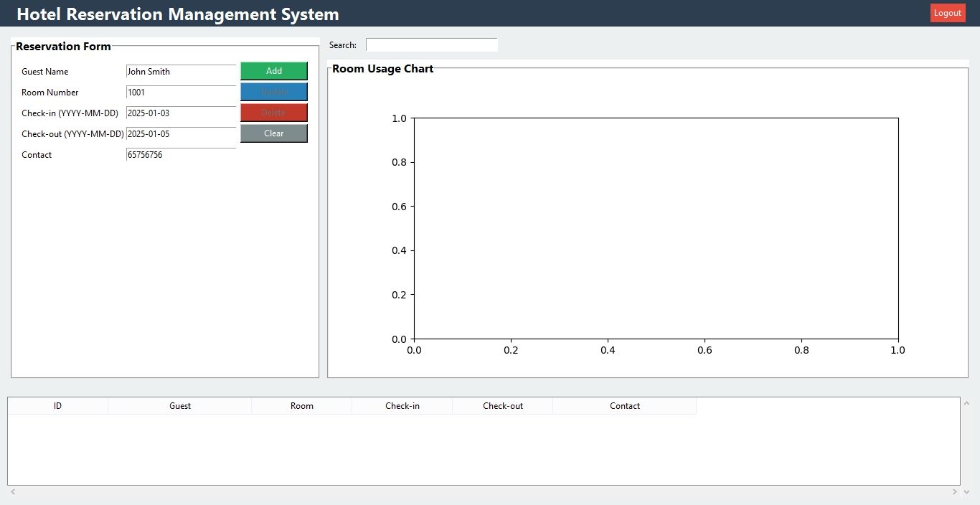Select the Check-out column header
Screen dimensions: 980x505
point(503,406)
